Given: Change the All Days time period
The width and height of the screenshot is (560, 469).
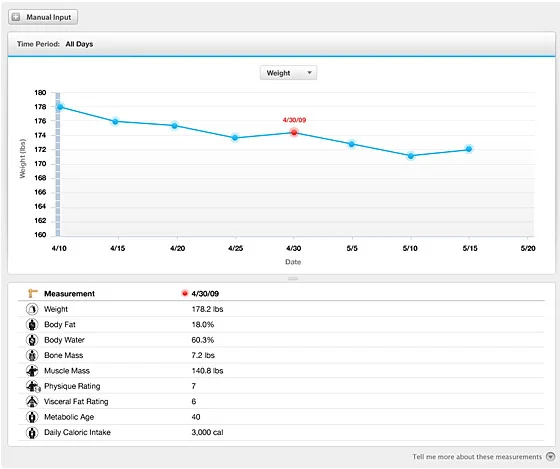Looking at the screenshot, I should coord(79,44).
